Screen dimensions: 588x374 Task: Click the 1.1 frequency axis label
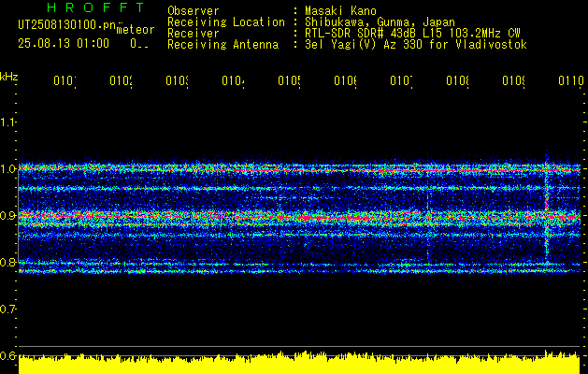(7, 122)
